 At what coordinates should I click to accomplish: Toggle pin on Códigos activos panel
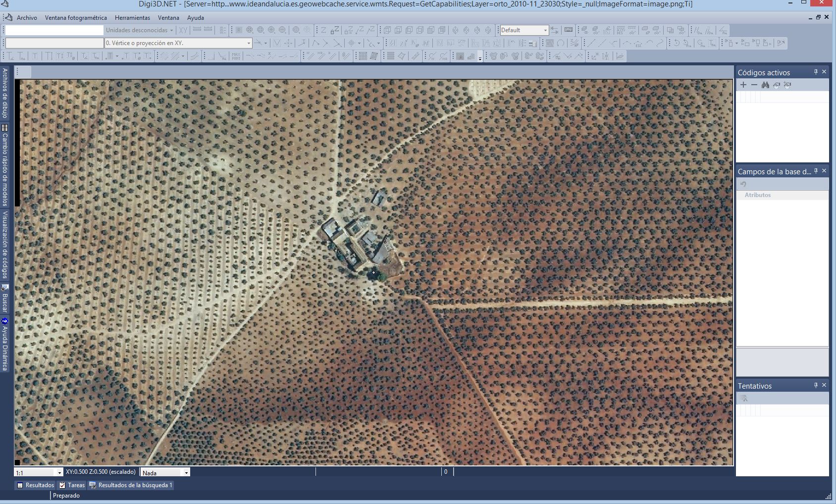click(816, 72)
